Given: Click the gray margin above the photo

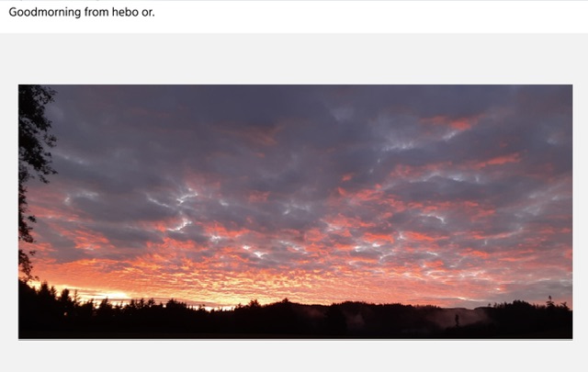Looking at the screenshot, I should (294, 58).
